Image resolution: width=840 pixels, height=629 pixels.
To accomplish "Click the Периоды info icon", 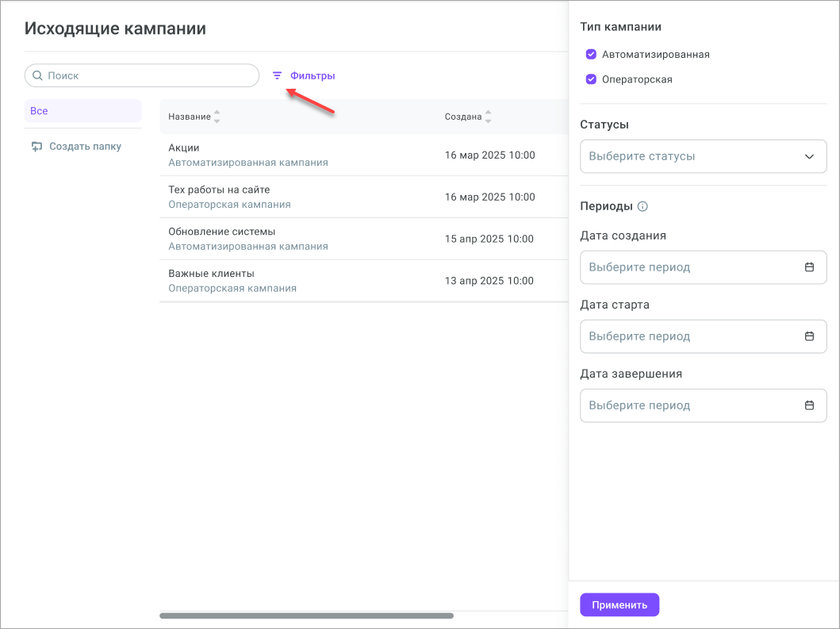I will [642, 206].
